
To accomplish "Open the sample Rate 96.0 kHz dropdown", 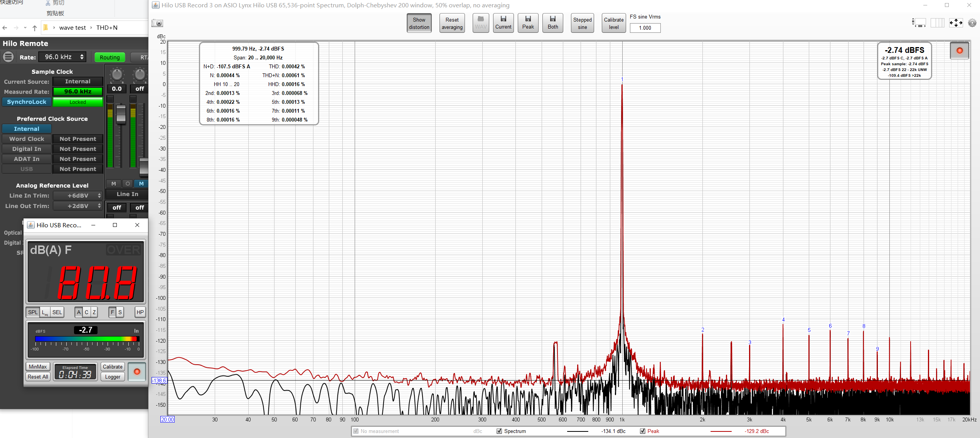I will (x=63, y=57).
